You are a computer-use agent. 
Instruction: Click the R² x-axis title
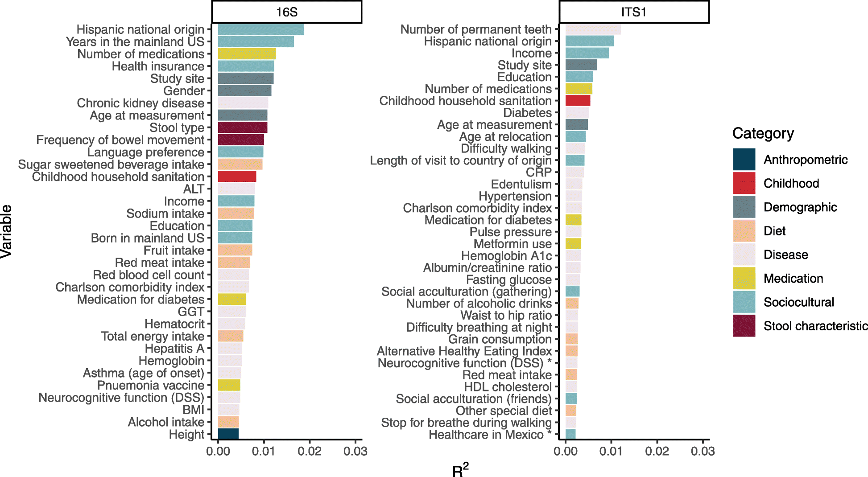pos(460,470)
